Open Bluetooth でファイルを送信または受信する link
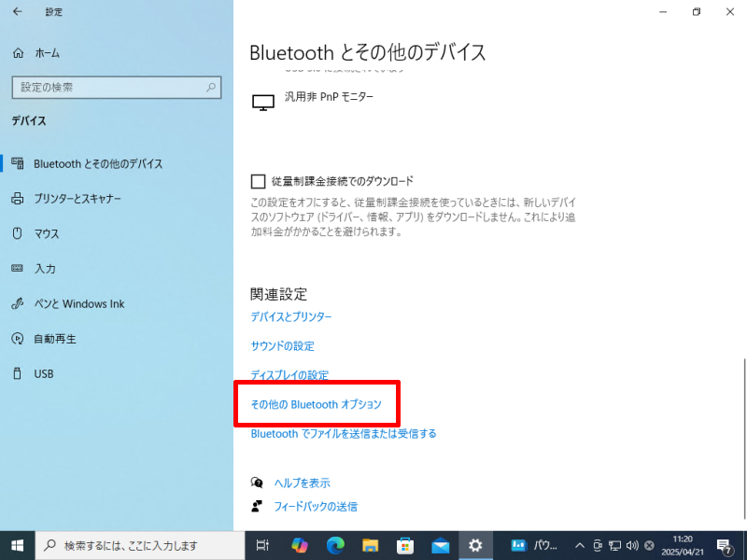Image resolution: width=747 pixels, height=560 pixels. click(344, 434)
